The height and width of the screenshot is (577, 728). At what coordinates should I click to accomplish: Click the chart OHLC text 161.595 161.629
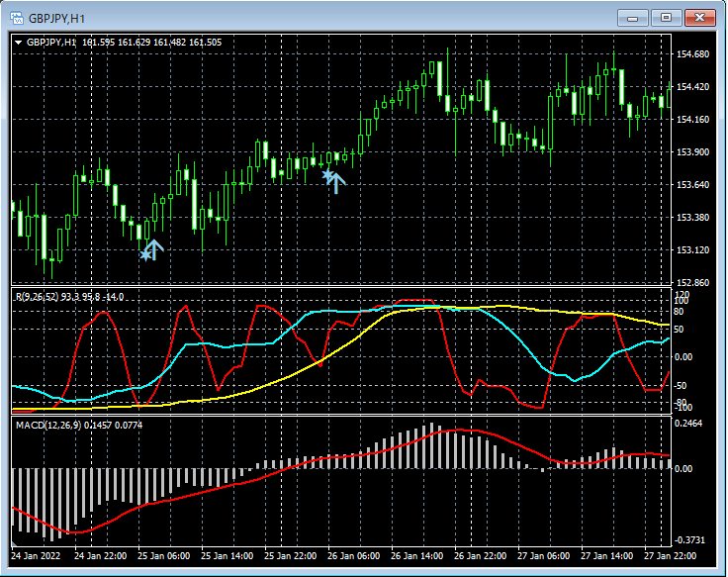pos(116,43)
